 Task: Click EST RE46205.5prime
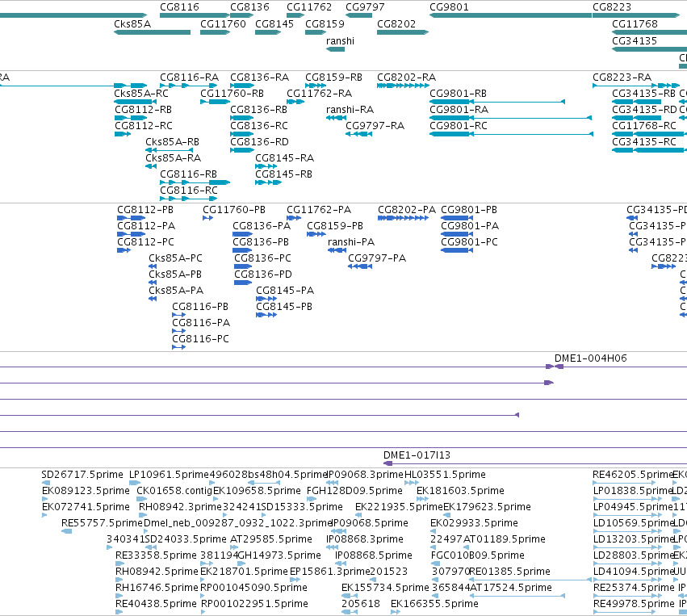(x=633, y=475)
